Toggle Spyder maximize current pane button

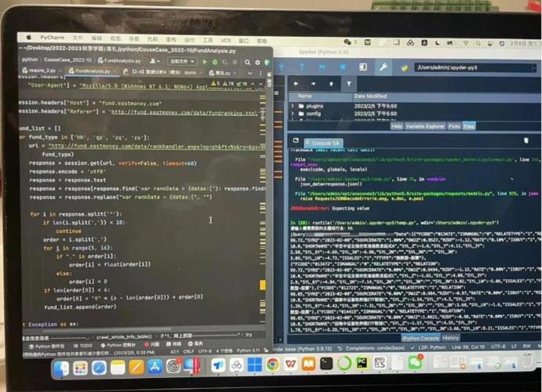coord(364,67)
